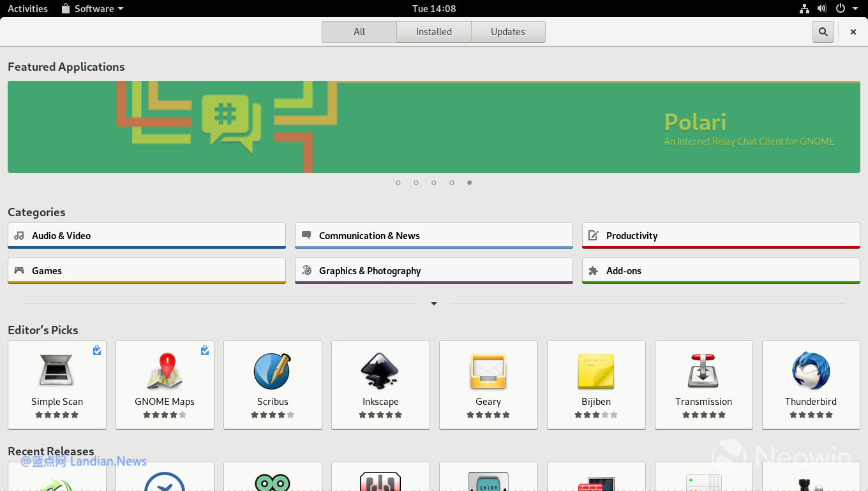868x491 pixels.
Task: Click the icon of Graphics & Photography
Action: coord(306,270)
